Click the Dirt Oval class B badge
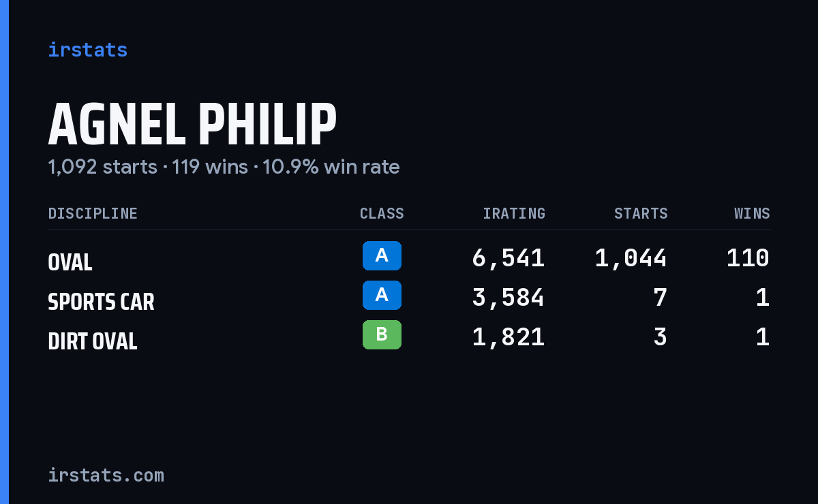The height and width of the screenshot is (504, 818). [382, 334]
